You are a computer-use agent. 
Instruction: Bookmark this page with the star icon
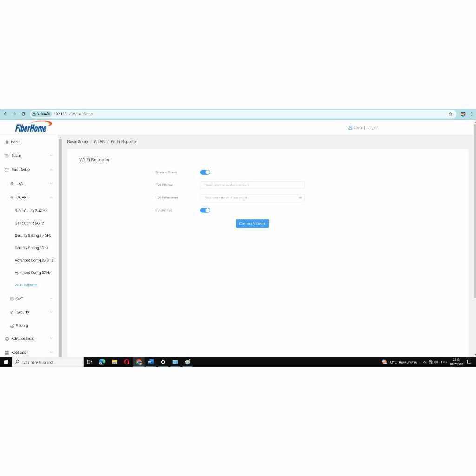click(x=450, y=114)
